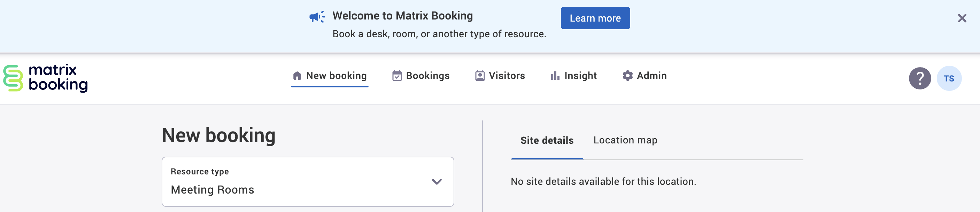Click the gear icon beside Admin
The image size is (980, 212).
point(627,76)
